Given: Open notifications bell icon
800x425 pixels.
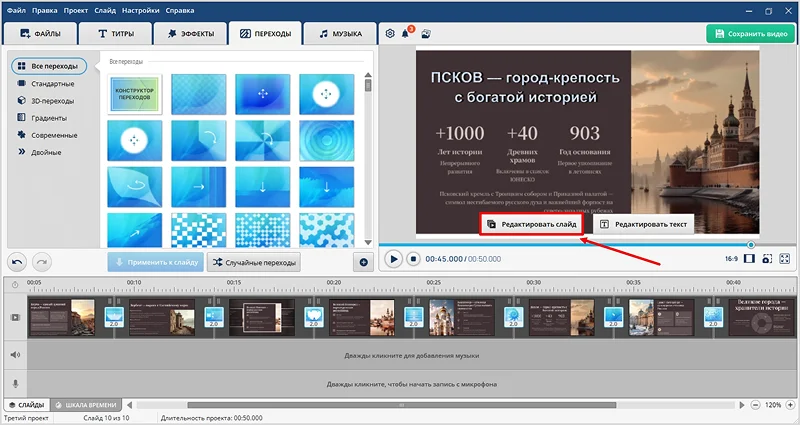Looking at the screenshot, I should tap(406, 34).
